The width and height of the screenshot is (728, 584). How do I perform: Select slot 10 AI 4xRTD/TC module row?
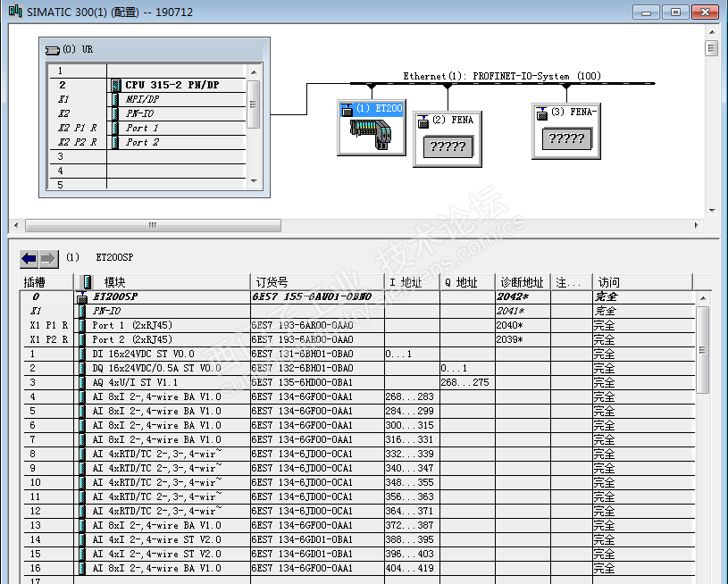click(357, 483)
